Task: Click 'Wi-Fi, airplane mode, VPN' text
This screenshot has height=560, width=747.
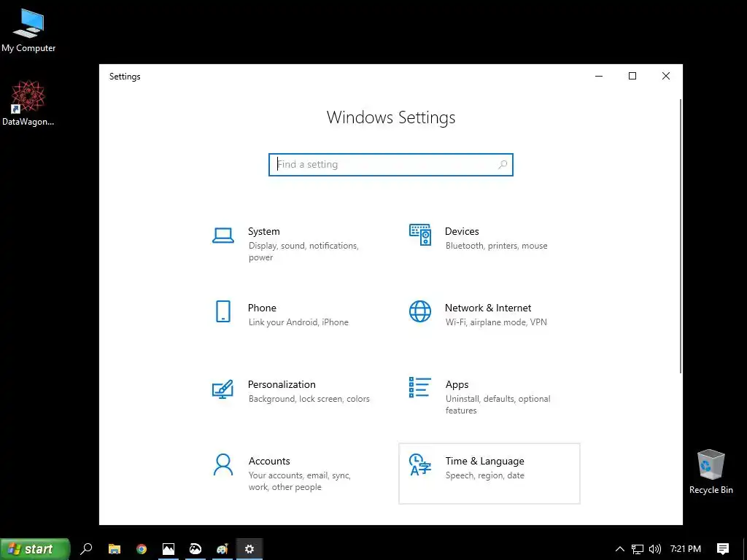Action: (x=496, y=322)
